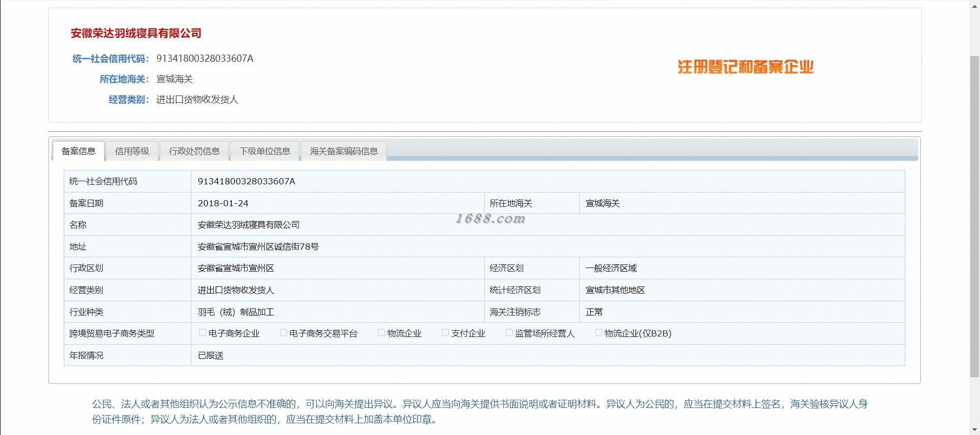Image resolution: width=980 pixels, height=435 pixels.
Task: Click credit code value in the table
Action: (x=247, y=181)
